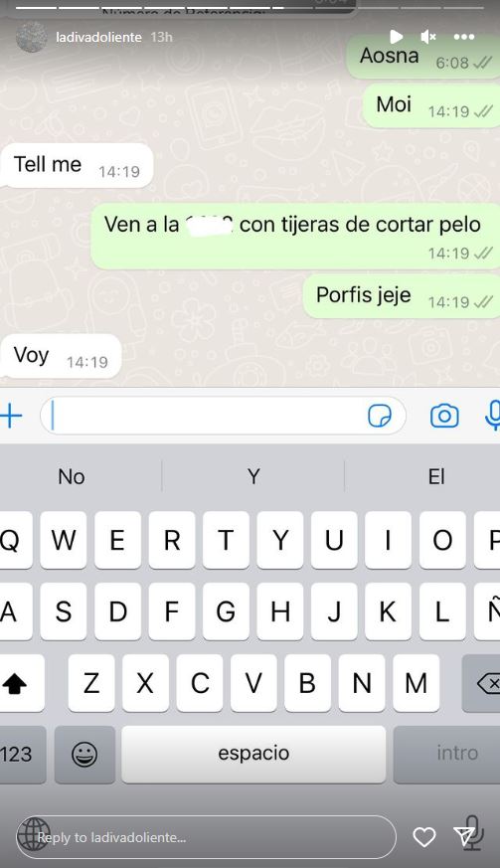Click the Reply to ladivadoliente field
500x868 pixels.
pyautogui.click(x=206, y=837)
